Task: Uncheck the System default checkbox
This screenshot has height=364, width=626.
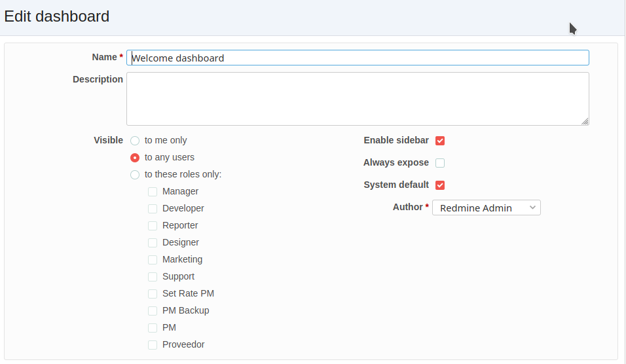Action: (440, 185)
